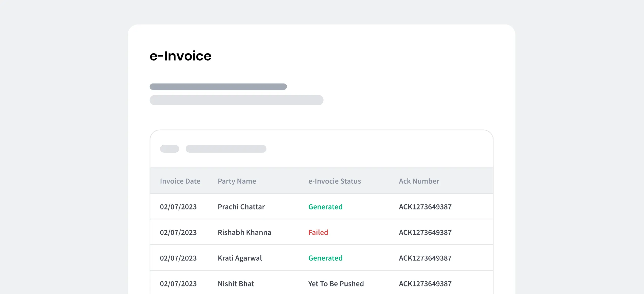The width and height of the screenshot is (644, 294).
Task: Select the Nishit Bhat party name
Action: (x=236, y=284)
